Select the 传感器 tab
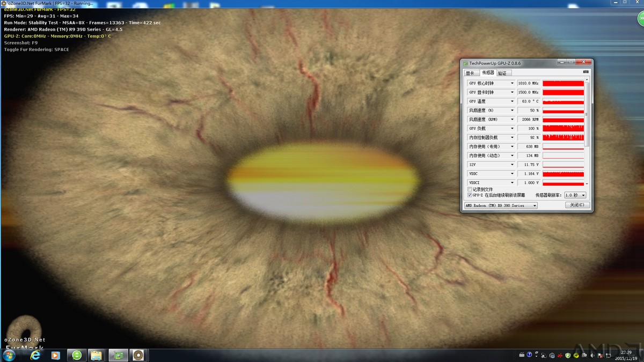This screenshot has height=362, width=644. (487, 72)
